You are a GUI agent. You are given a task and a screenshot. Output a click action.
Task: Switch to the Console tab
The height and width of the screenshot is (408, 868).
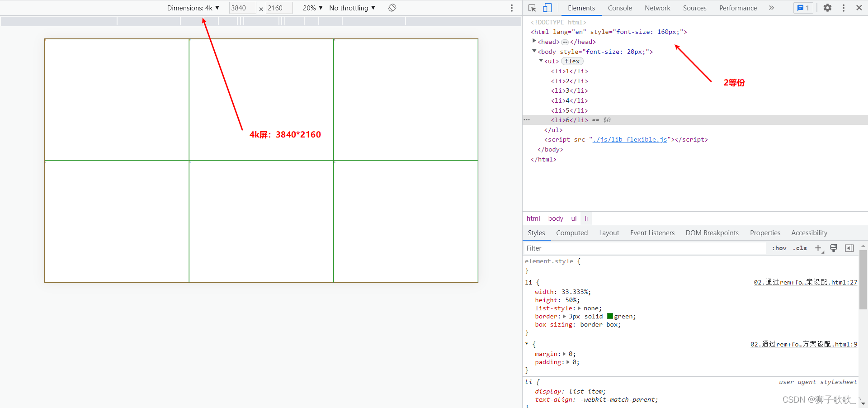point(620,8)
